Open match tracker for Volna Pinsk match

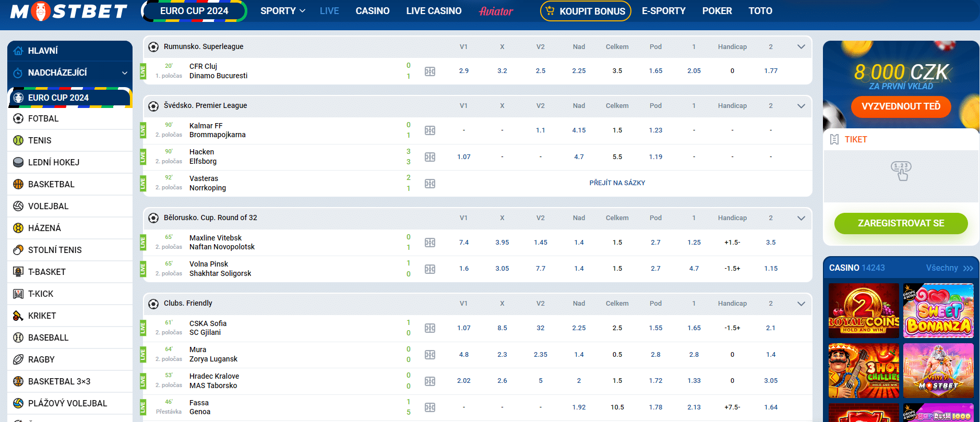point(430,269)
